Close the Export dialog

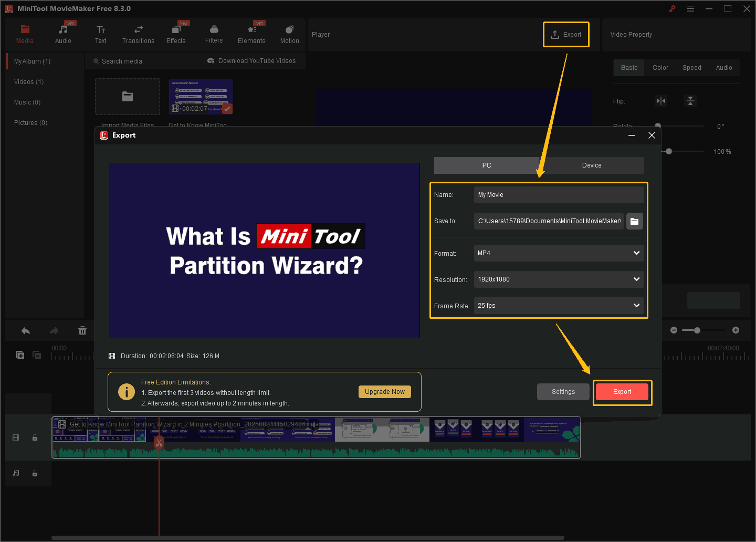click(x=652, y=135)
